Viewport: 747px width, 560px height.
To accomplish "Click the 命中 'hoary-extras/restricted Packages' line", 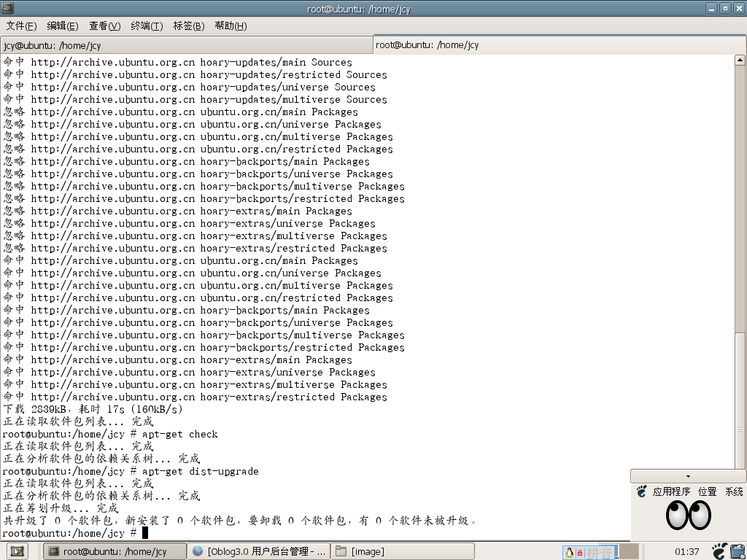I will [x=195, y=396].
